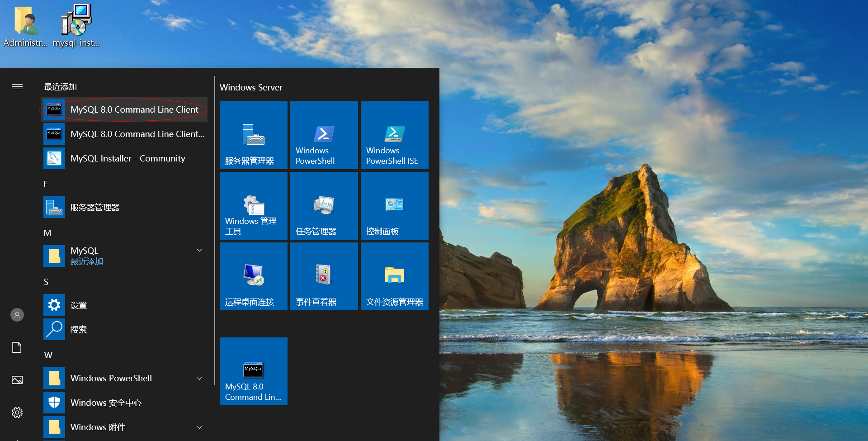Click the 最近添加 label under MySQL folder

point(87,261)
